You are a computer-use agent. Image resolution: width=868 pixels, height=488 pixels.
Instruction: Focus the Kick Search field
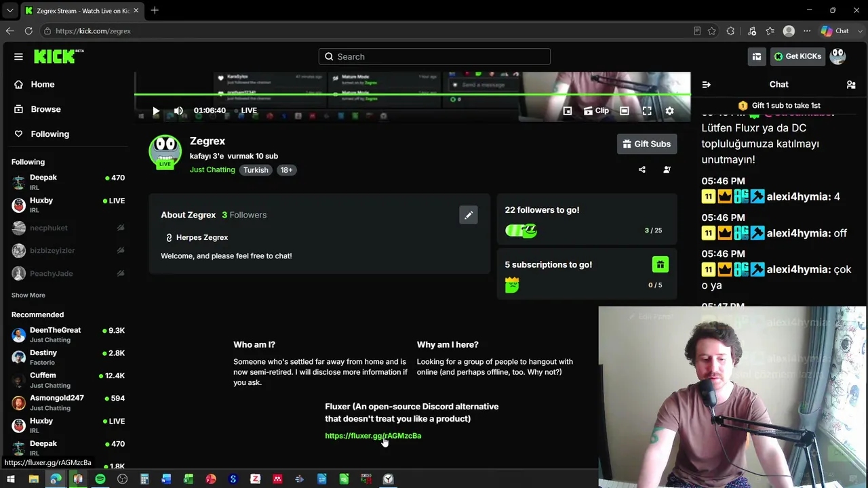point(435,57)
